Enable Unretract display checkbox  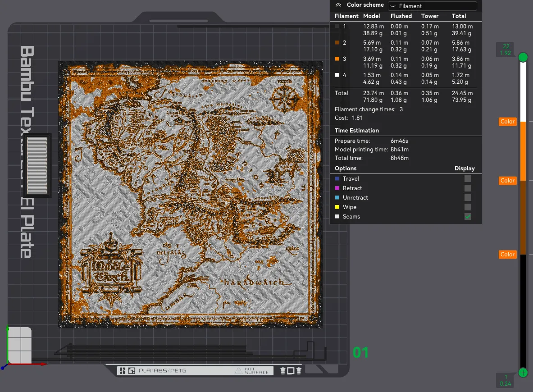click(x=468, y=198)
